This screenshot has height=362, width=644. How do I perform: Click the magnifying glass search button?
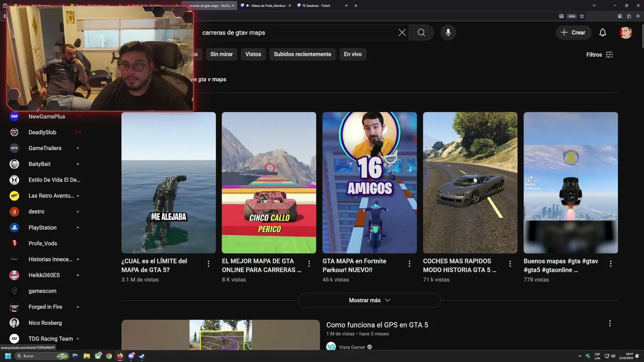421,33
